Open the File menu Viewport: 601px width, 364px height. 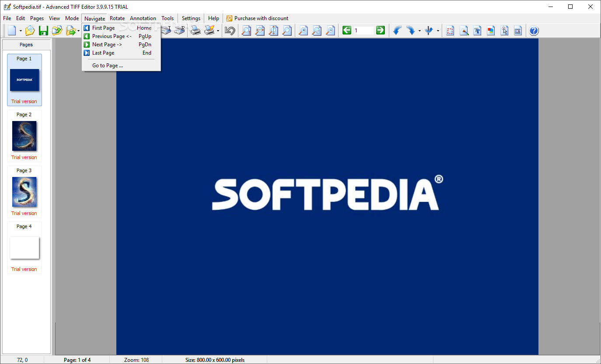tap(7, 18)
